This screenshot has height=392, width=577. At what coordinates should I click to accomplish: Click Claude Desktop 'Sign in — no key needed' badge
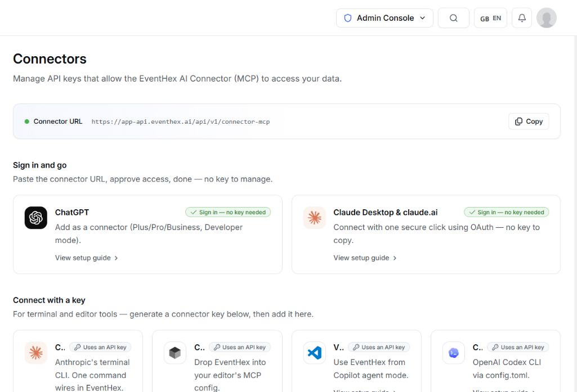[506, 212]
